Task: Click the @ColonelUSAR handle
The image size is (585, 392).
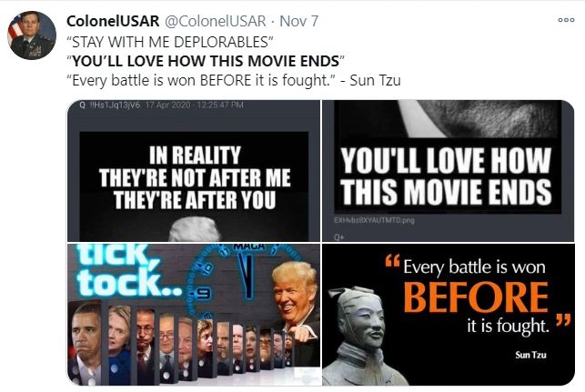Action: click(x=216, y=21)
